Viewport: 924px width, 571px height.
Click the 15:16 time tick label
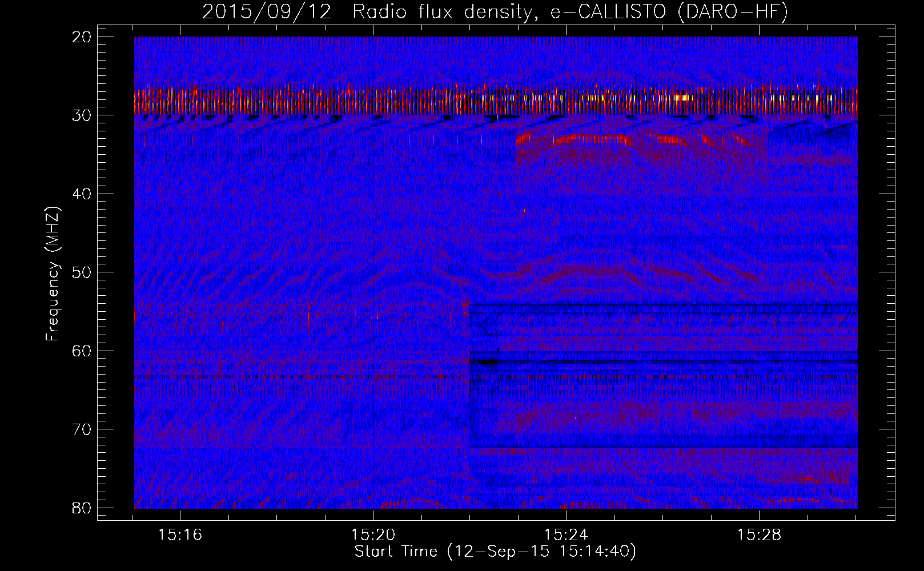click(180, 535)
